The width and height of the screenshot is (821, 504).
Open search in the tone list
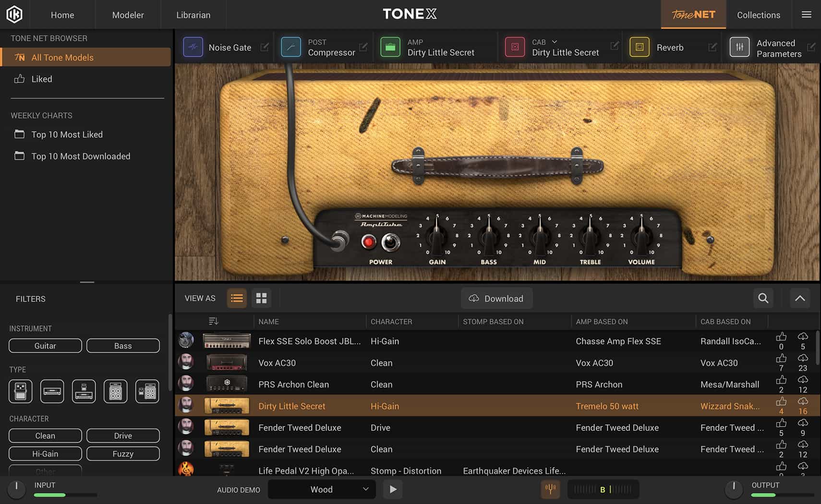(763, 298)
